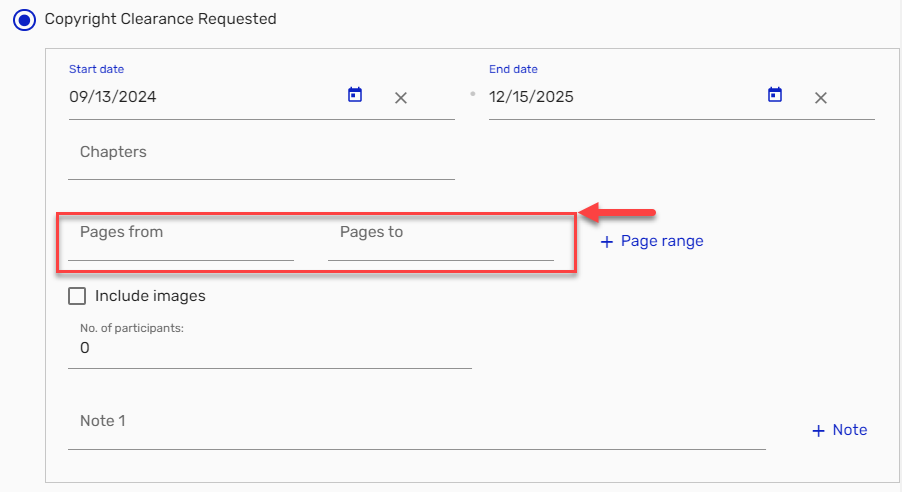The image size is (902, 492).
Task: Add another Page range
Action: coord(652,241)
